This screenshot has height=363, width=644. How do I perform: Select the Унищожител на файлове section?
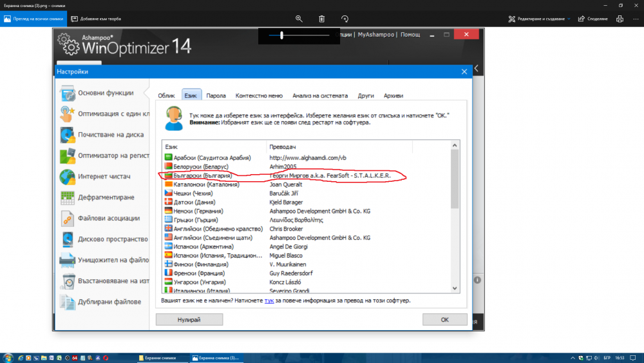pyautogui.click(x=104, y=260)
